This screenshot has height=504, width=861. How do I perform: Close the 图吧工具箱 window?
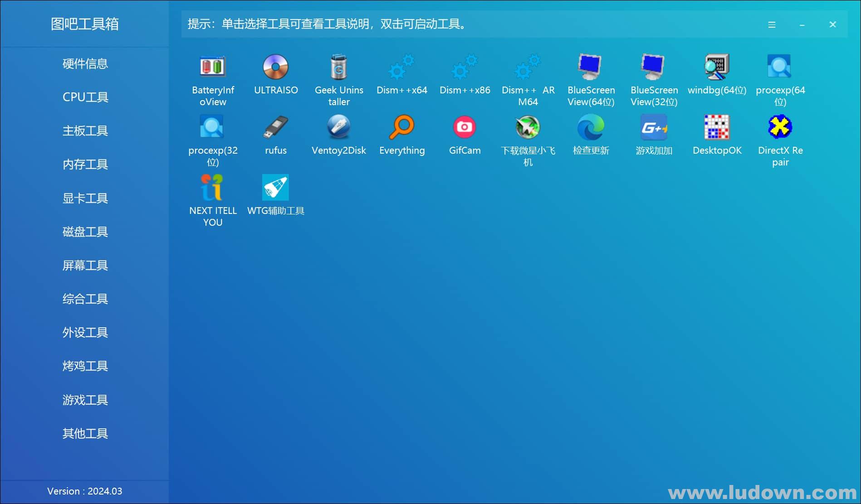[x=832, y=24]
